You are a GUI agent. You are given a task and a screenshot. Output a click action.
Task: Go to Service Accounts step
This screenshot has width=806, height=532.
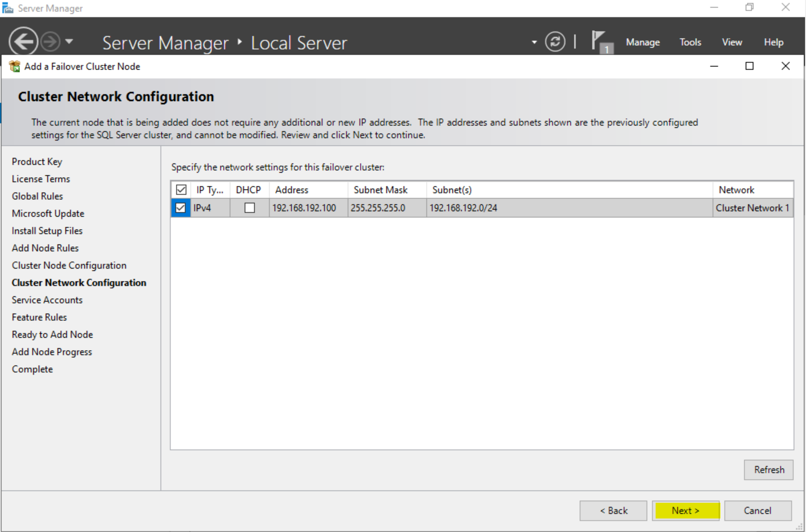[x=47, y=300]
